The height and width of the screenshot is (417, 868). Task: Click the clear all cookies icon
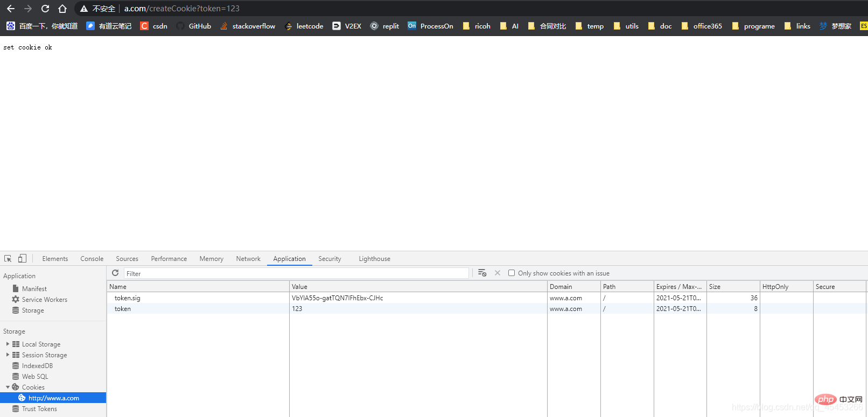[482, 273]
